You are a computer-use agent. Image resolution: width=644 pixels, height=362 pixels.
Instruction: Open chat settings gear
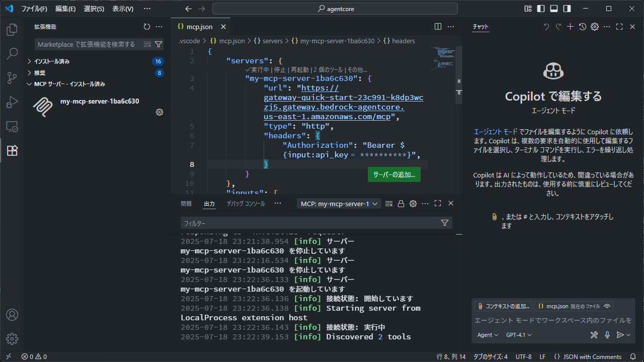pos(595,27)
